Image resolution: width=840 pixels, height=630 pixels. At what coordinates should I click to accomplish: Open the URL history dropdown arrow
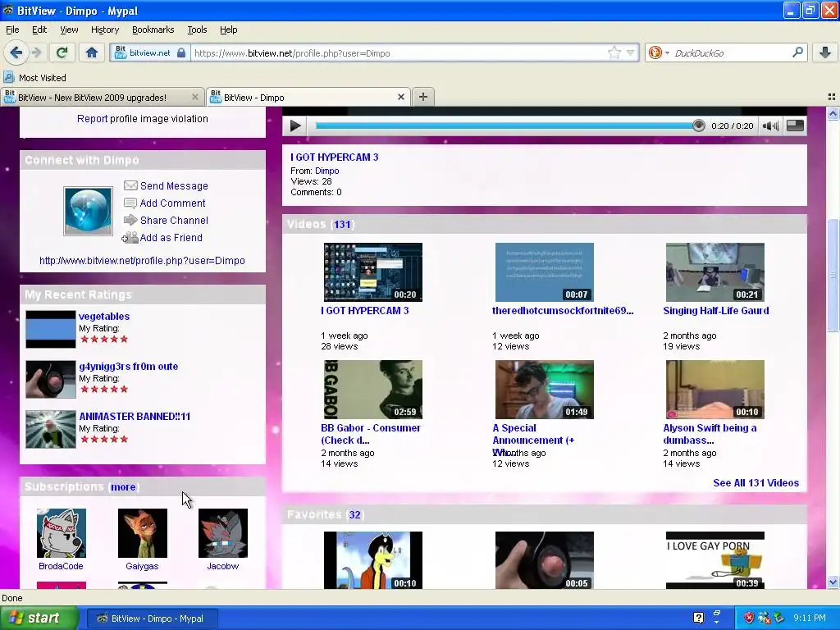(631, 52)
